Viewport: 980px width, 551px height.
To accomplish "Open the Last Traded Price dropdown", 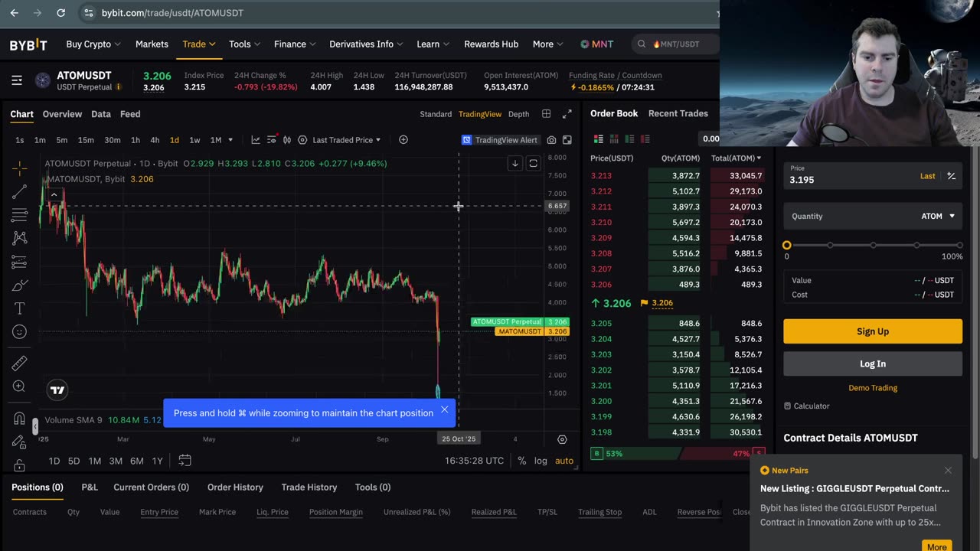I will [x=347, y=140].
